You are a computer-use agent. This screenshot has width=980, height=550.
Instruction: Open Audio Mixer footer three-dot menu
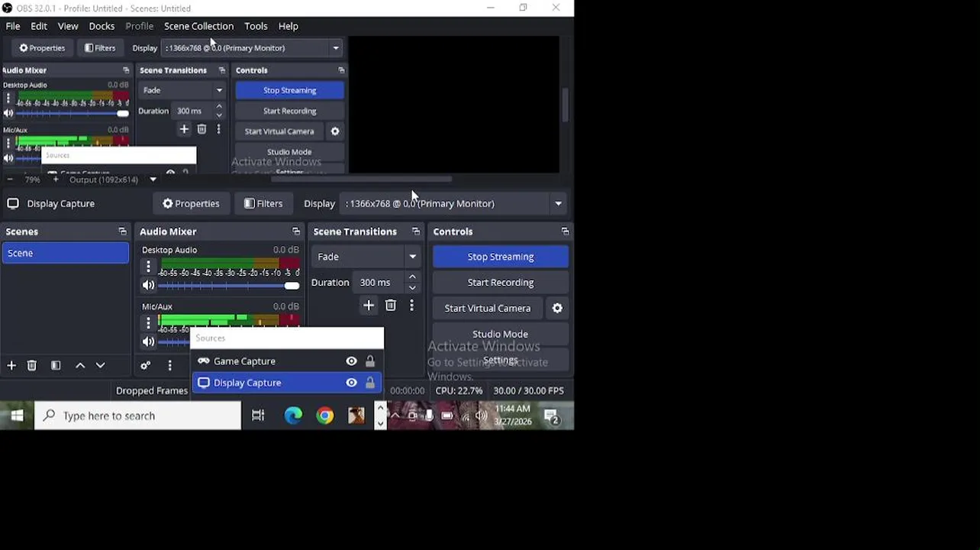(169, 366)
